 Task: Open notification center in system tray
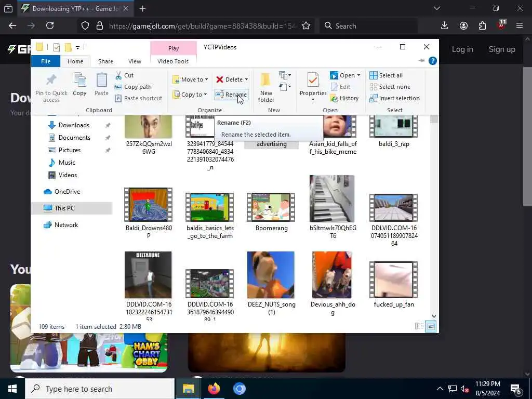516,389
